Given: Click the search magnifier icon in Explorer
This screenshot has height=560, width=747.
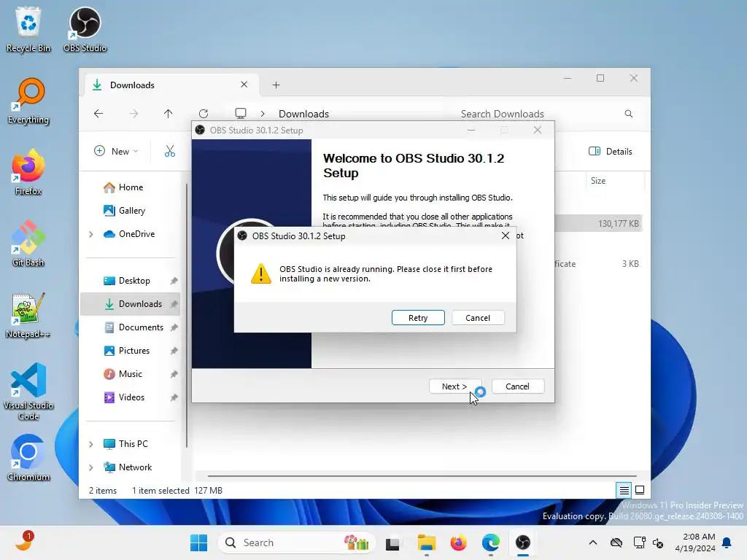Looking at the screenshot, I should (x=628, y=114).
